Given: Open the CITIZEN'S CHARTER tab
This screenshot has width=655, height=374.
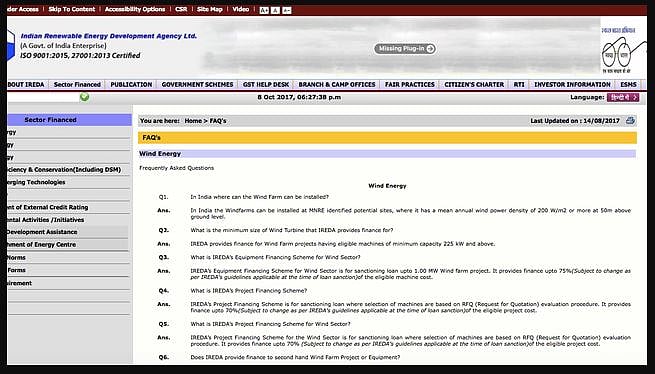Looking at the screenshot, I should coord(474,84).
